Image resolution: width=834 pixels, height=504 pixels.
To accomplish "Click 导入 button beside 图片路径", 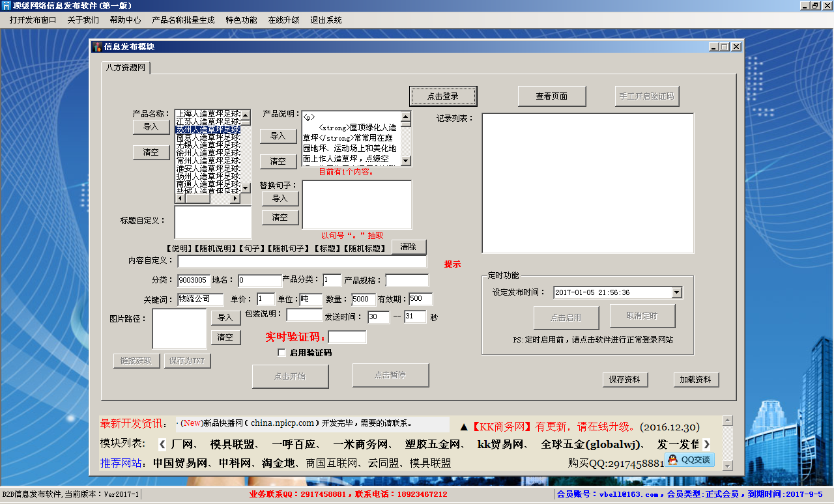I will 225,318.
